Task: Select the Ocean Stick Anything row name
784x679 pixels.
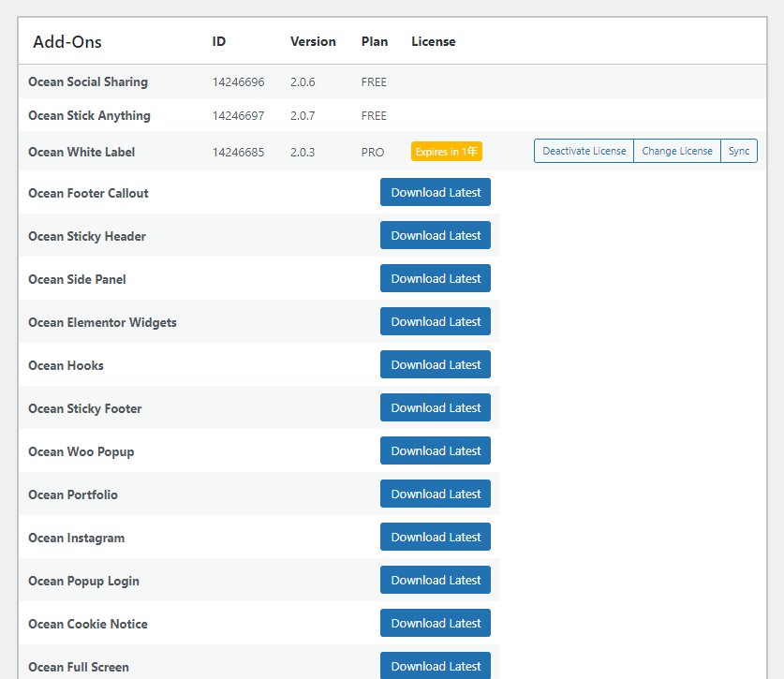Action: tap(90, 115)
